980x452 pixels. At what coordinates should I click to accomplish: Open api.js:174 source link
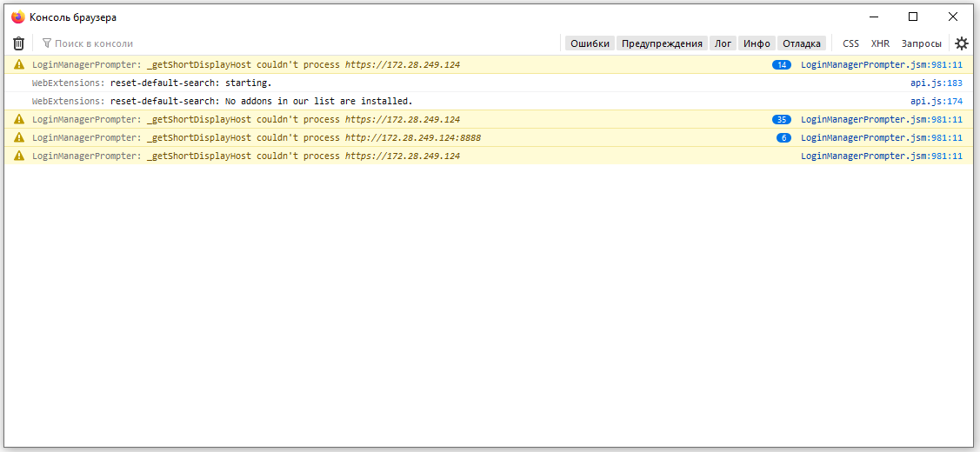[x=937, y=102]
